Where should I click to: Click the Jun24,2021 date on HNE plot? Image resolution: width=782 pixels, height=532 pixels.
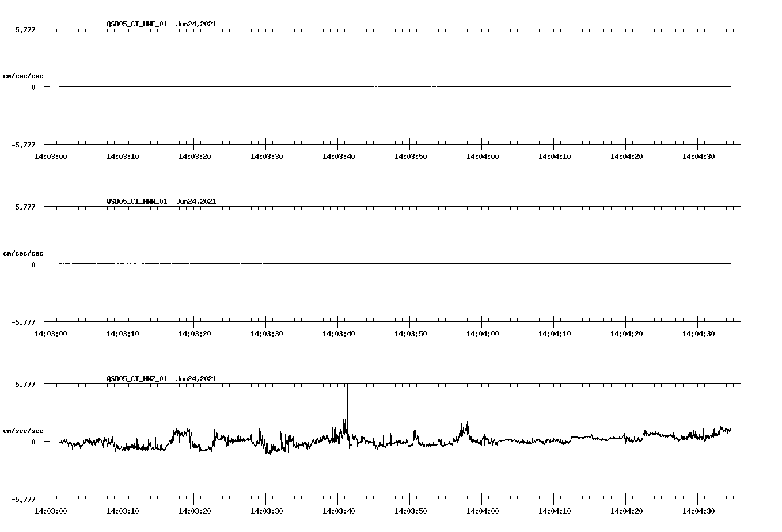pos(196,24)
